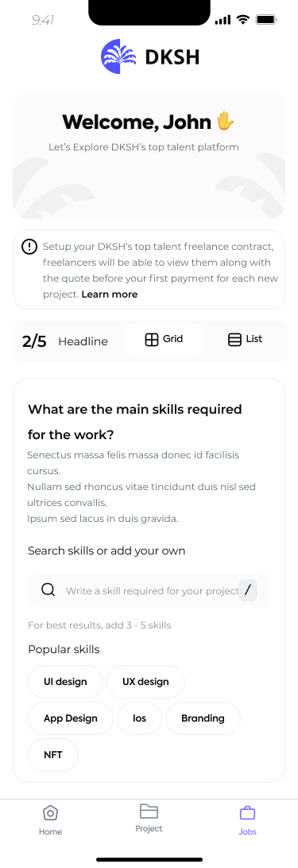Image resolution: width=298 pixels, height=868 pixels.
Task: Tap the info alert circle icon
Action: coord(29,247)
